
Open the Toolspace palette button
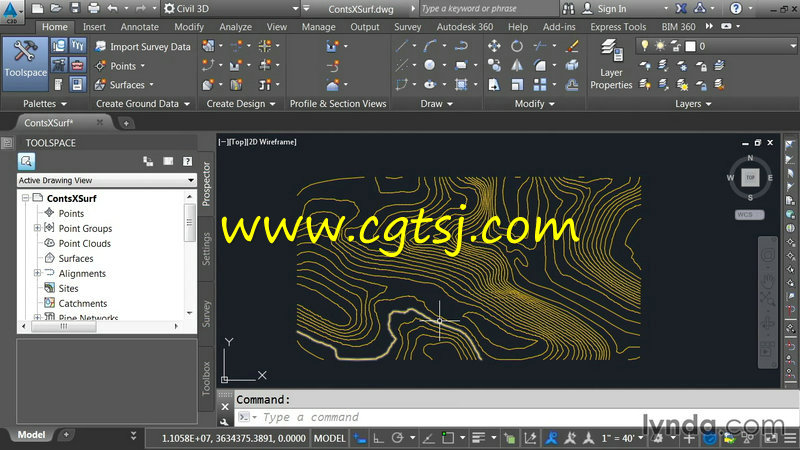point(25,63)
